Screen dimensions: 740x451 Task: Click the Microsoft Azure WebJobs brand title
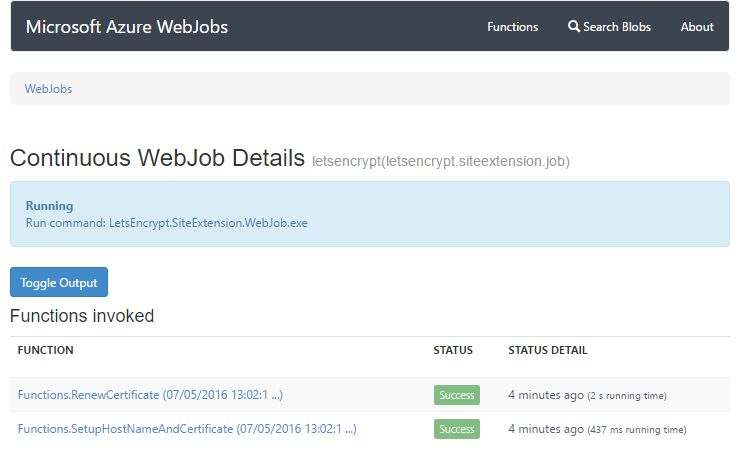(x=126, y=27)
